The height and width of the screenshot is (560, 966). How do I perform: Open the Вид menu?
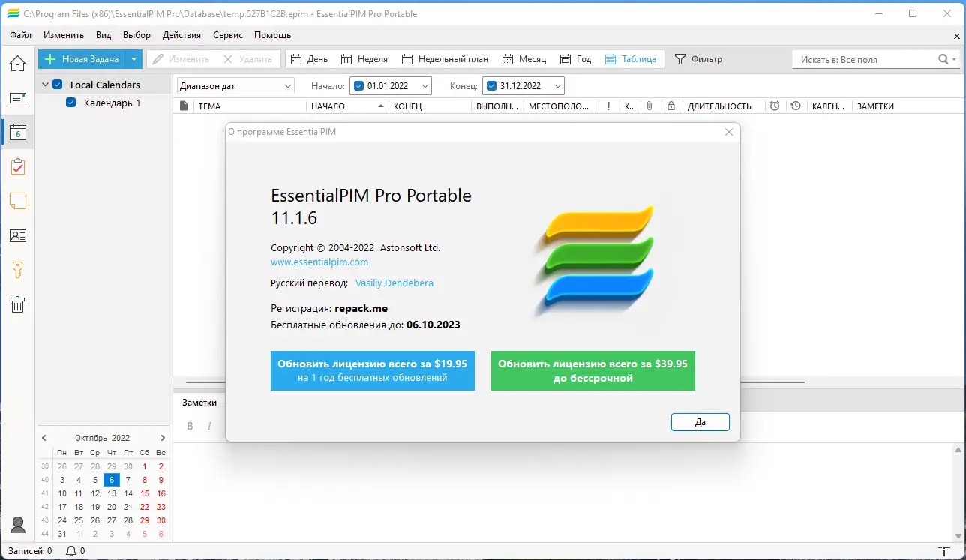[103, 34]
